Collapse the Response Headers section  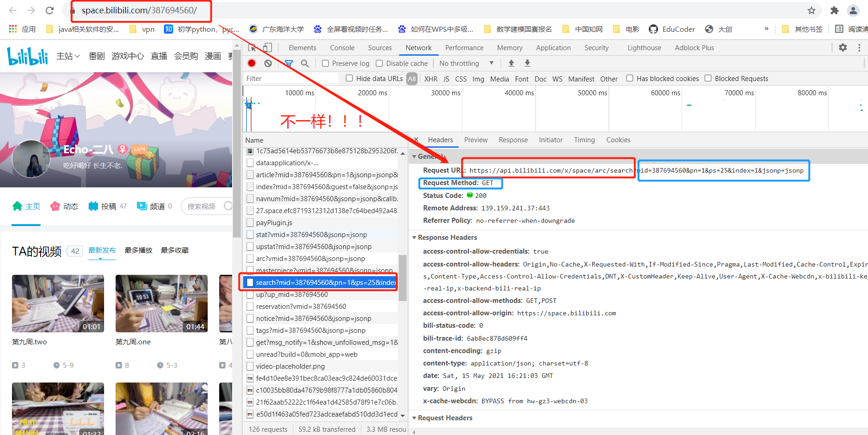(414, 238)
